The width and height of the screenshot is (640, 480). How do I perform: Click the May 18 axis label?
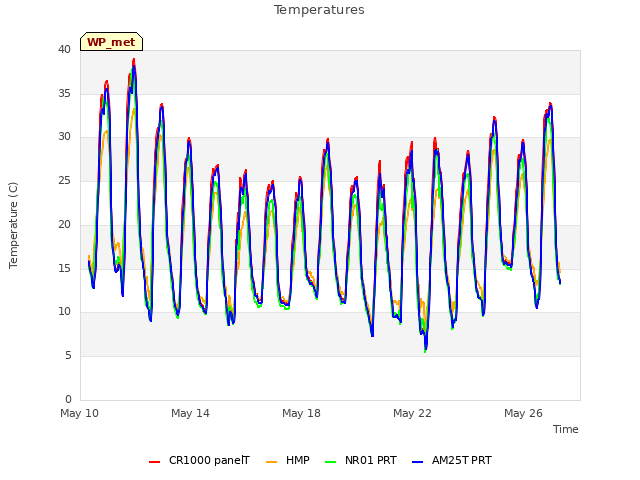(302, 413)
